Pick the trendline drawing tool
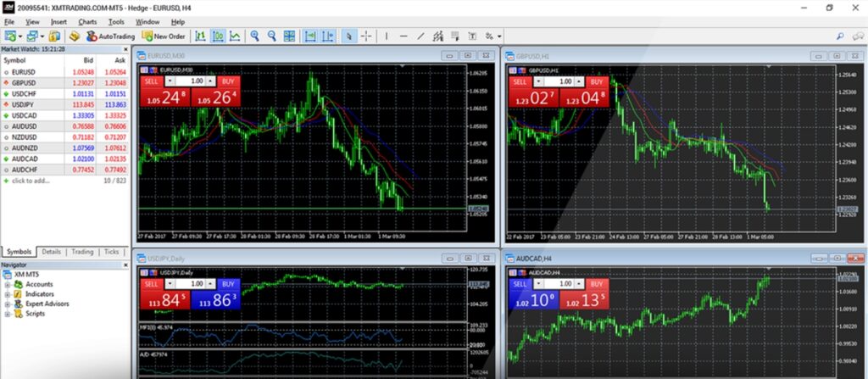This screenshot has width=868, height=379. click(x=421, y=36)
